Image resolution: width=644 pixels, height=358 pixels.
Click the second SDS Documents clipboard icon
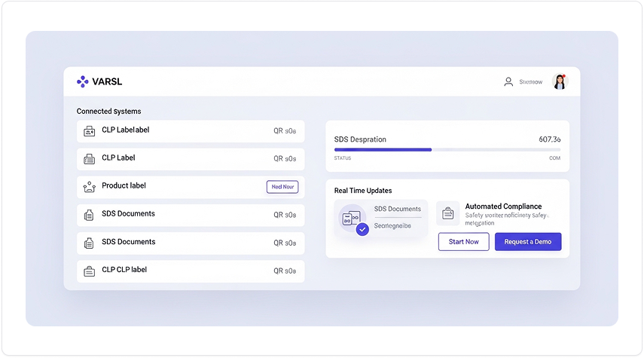[89, 243]
